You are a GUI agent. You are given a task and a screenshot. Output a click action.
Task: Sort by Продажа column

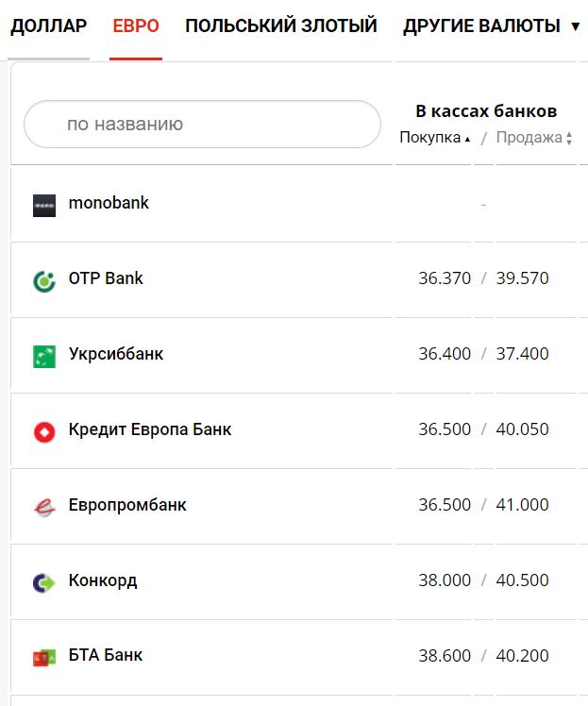[533, 138]
